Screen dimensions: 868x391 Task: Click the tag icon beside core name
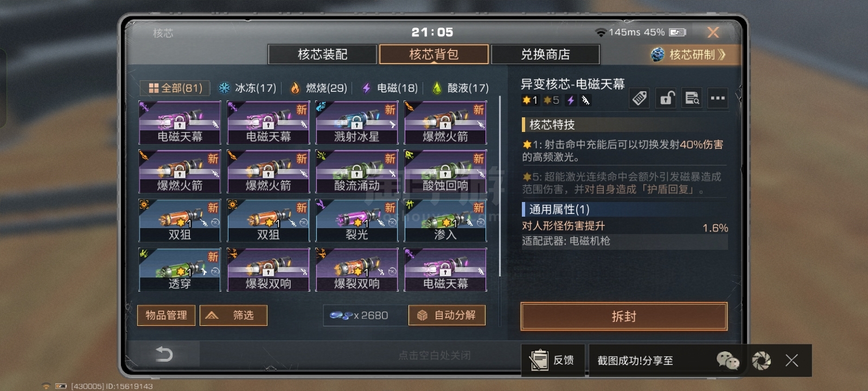[640, 98]
